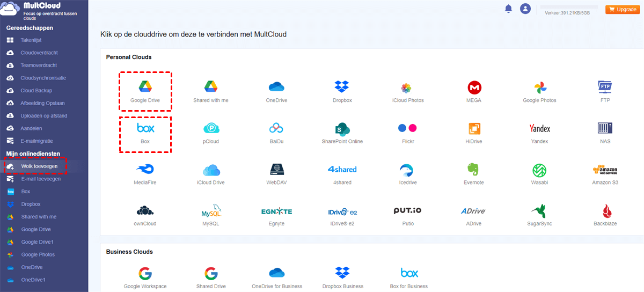Add OneDrive for Business
The image size is (644, 292).
tap(277, 277)
